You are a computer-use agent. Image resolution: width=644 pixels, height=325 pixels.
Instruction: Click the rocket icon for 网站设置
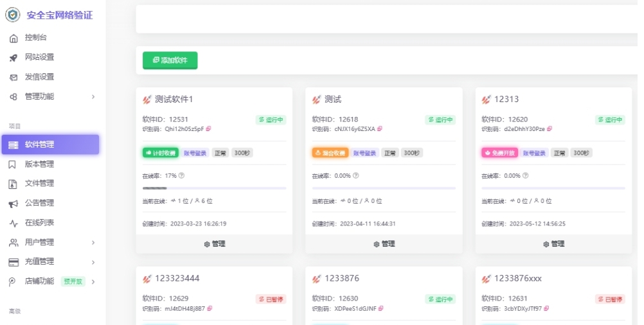[13, 58]
